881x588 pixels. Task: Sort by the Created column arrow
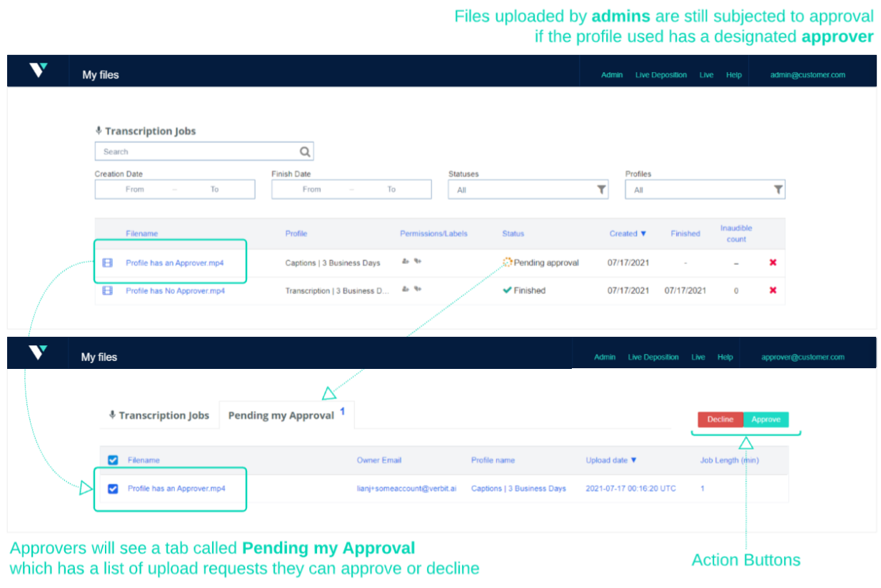pos(643,233)
